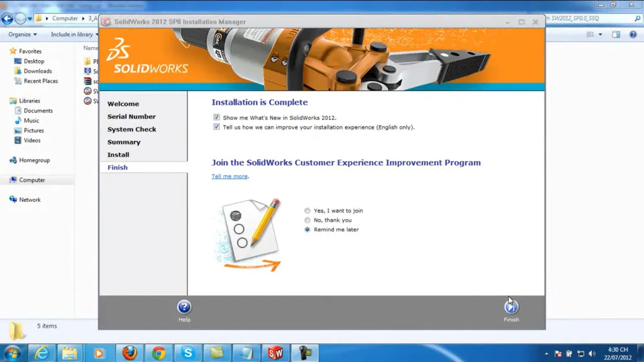Select Yes, I want to join
The width and height of the screenshot is (644, 362).
pos(307,211)
